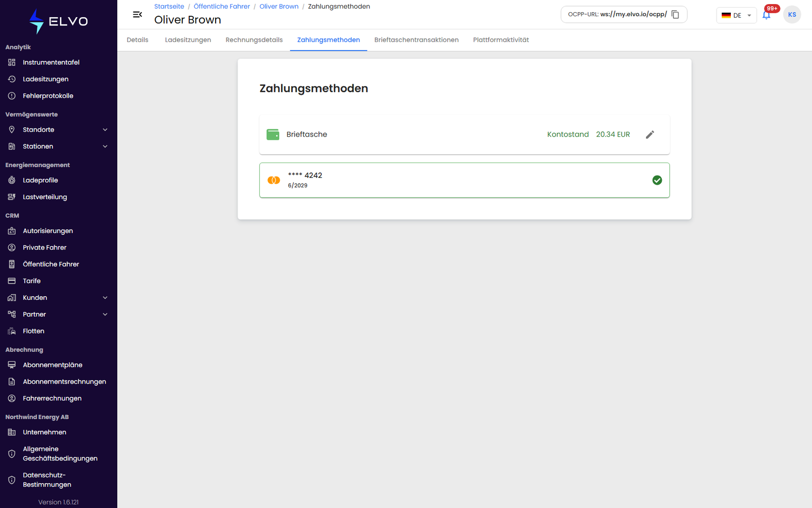Select the Zahlungsmethoden tab
Viewport: 812px width, 508px height.
pos(328,40)
